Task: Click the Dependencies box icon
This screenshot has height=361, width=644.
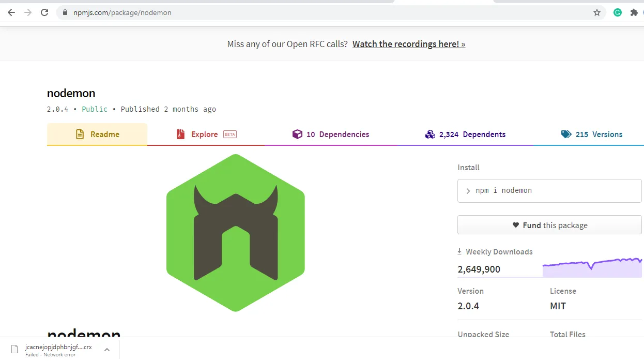Action: point(297,134)
